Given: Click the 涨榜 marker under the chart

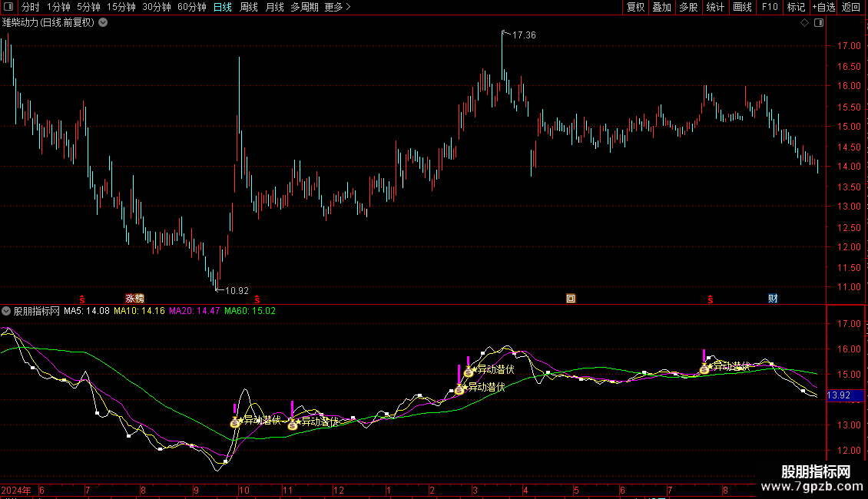Looking at the screenshot, I should [x=134, y=298].
